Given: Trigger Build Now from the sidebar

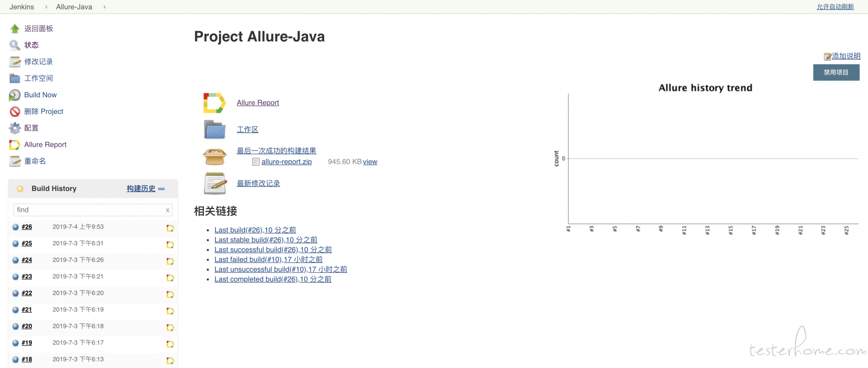Looking at the screenshot, I should pos(41,95).
